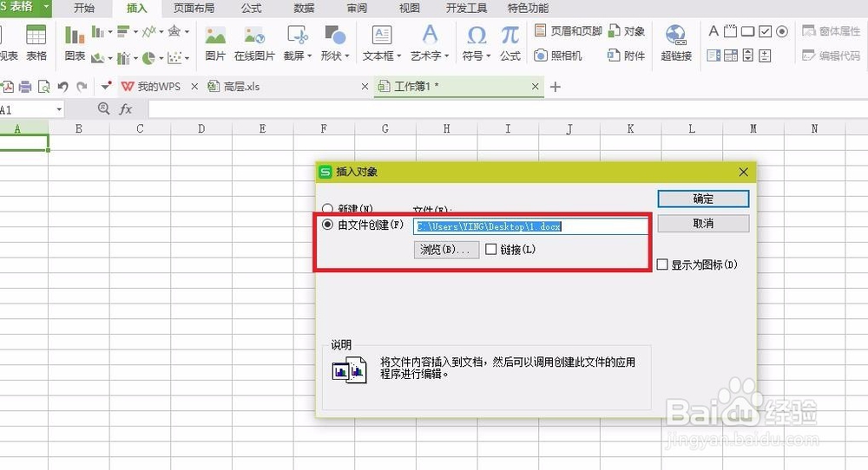Open the 在线图片 online pictures tool
The width and height of the screenshot is (868, 470).
pos(254,42)
